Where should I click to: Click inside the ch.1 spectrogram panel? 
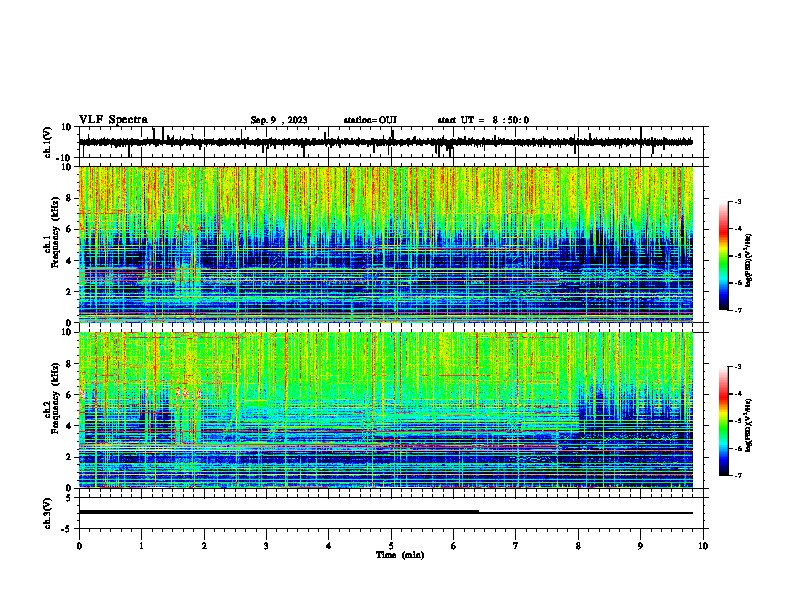point(386,244)
